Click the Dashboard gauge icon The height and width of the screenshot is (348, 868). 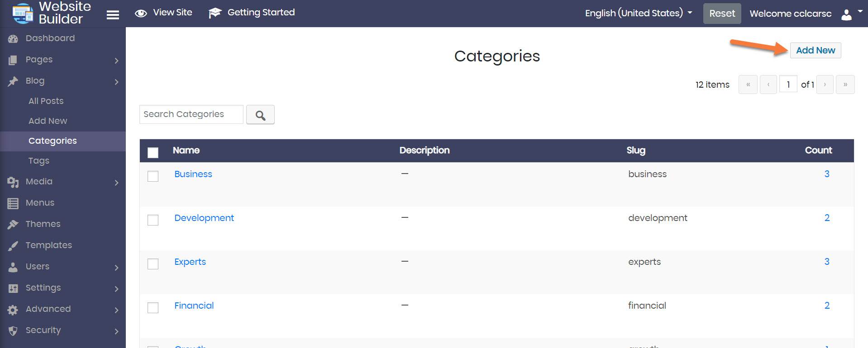pyautogui.click(x=13, y=39)
